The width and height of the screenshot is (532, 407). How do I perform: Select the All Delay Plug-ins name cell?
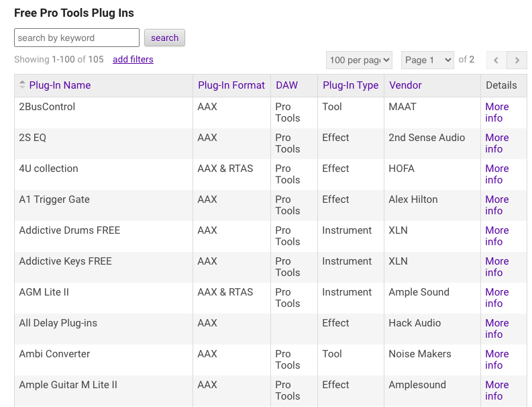point(103,329)
